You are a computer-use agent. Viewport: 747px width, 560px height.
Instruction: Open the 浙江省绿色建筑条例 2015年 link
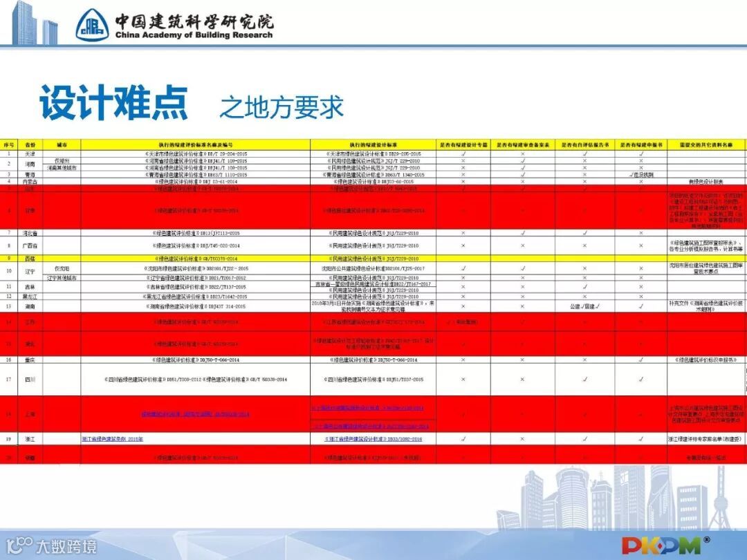point(113,439)
